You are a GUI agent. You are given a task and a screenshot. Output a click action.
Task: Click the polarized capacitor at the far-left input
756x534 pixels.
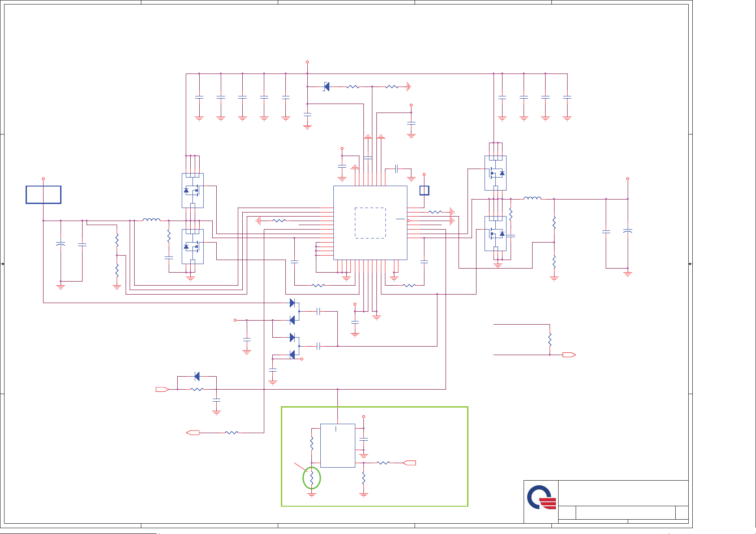61,244
